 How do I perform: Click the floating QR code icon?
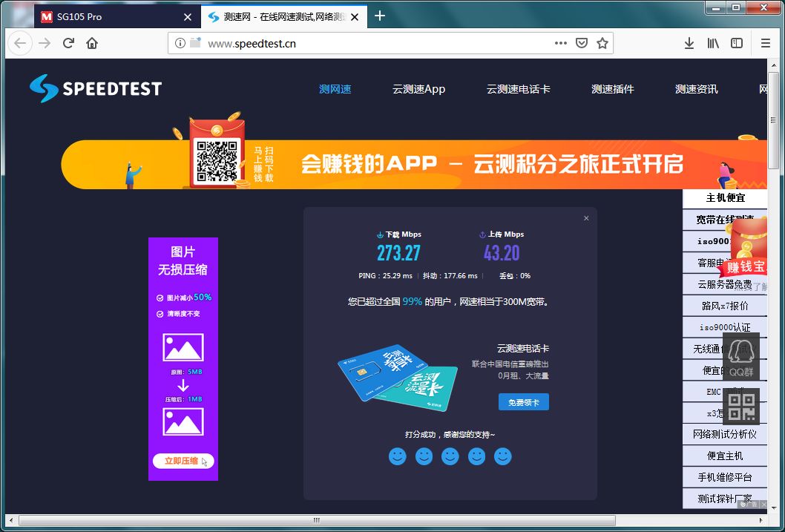pos(741,407)
